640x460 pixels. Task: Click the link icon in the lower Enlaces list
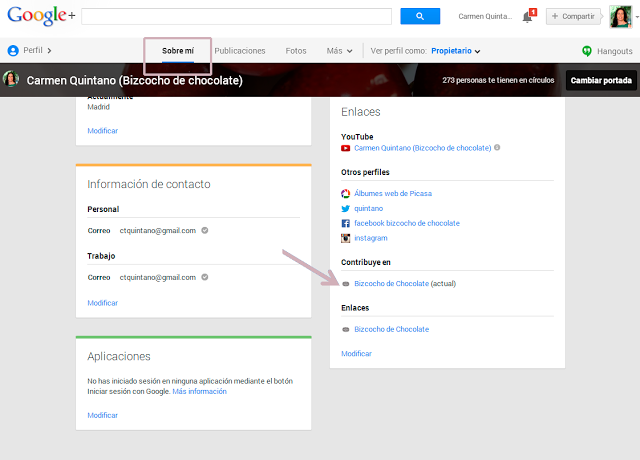click(346, 329)
